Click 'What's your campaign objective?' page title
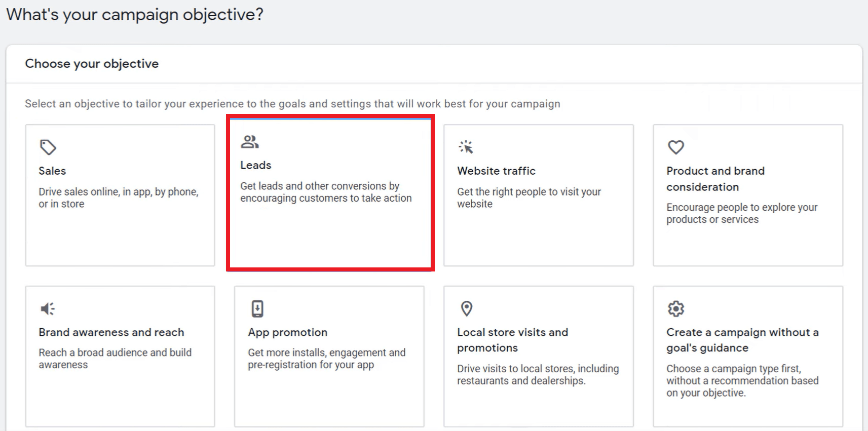The image size is (868, 431). [135, 14]
